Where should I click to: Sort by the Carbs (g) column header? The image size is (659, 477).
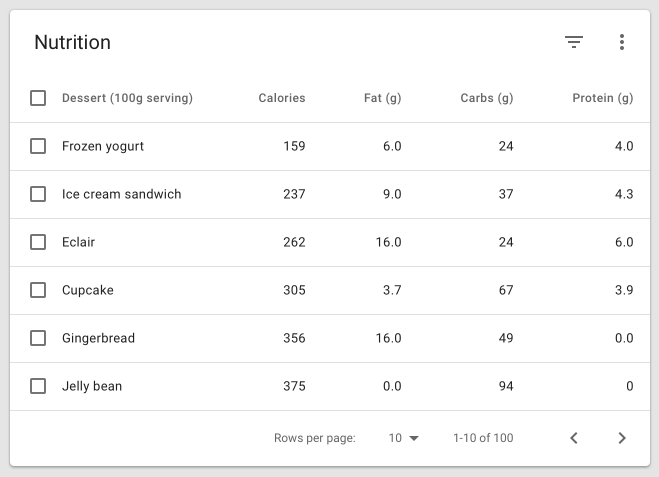(x=487, y=98)
